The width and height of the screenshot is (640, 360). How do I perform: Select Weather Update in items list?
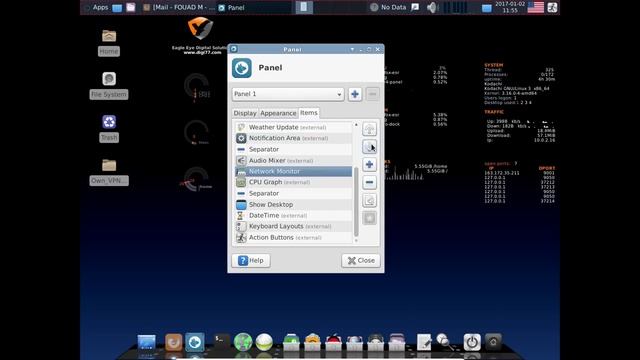click(293, 127)
